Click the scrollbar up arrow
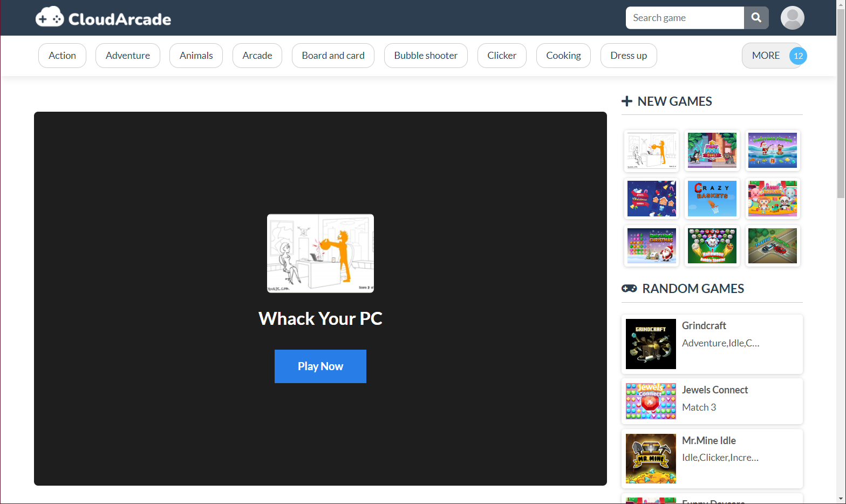The image size is (846, 504). point(841,4)
